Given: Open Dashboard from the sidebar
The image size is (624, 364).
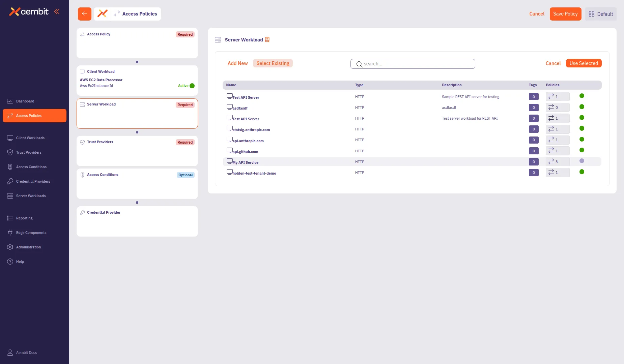Looking at the screenshot, I should [x=25, y=101].
